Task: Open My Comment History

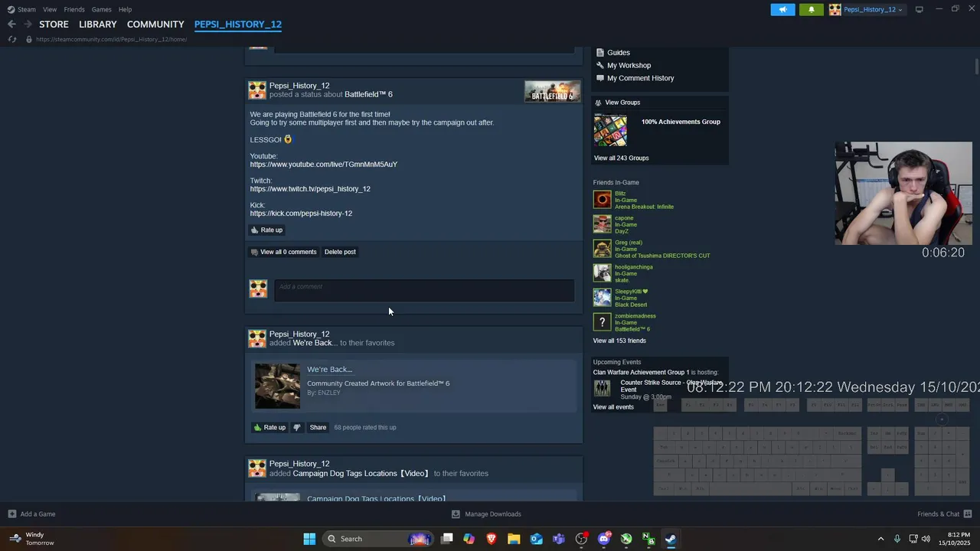Action: pyautogui.click(x=640, y=78)
